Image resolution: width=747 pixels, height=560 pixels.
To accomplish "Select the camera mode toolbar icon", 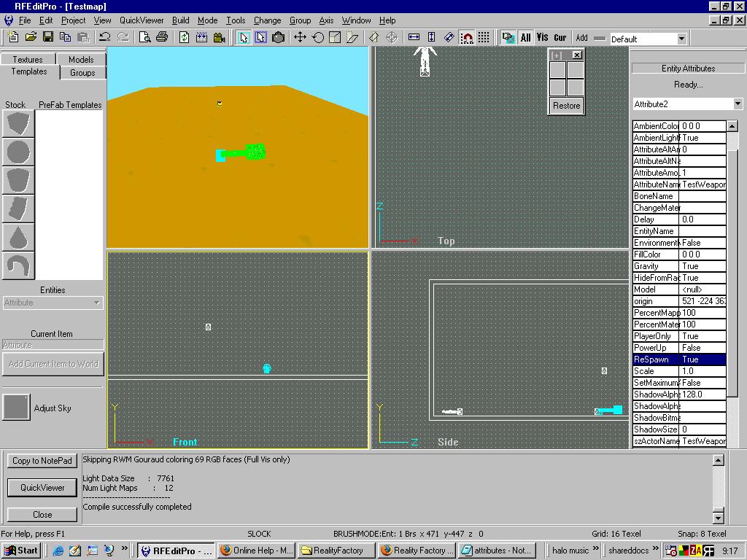I will tap(278, 37).
